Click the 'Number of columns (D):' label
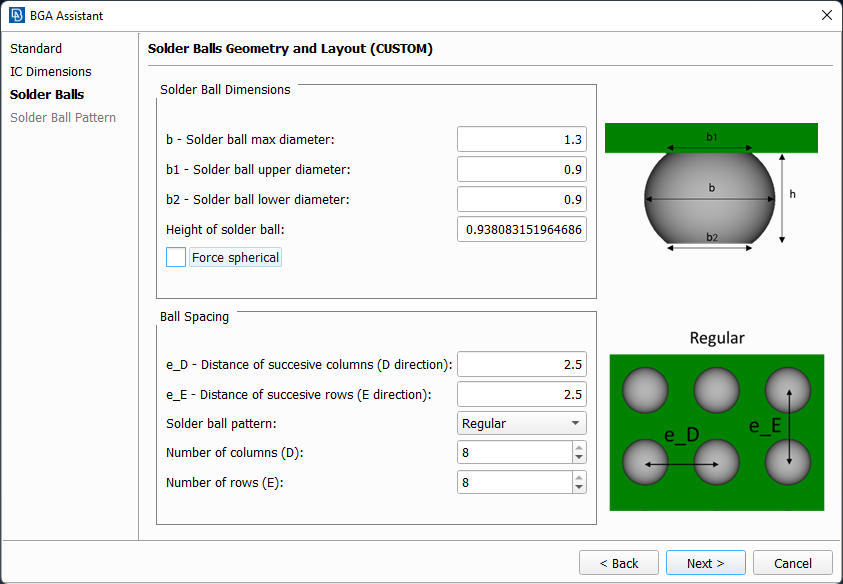Screen dimensions: 843x584 click(x=234, y=453)
